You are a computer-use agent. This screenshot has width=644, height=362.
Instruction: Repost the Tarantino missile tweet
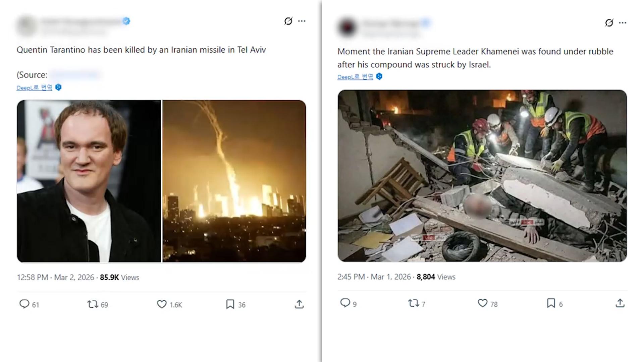pyautogui.click(x=93, y=304)
